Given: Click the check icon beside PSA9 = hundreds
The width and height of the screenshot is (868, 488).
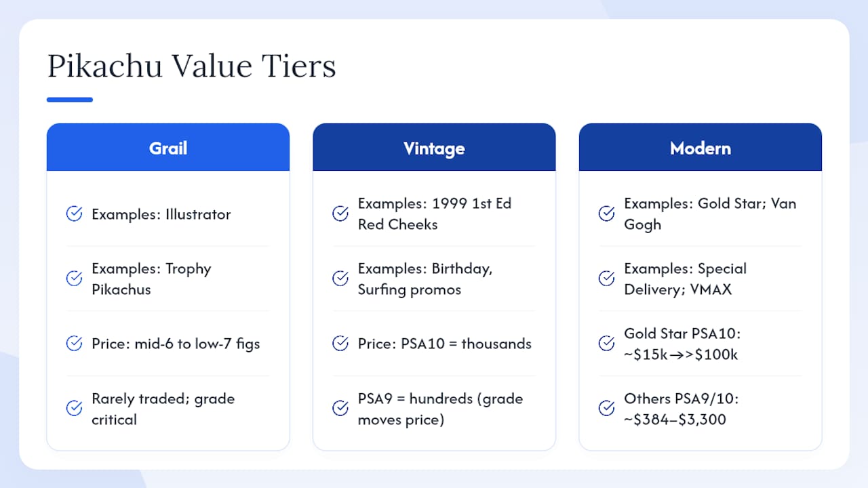Looking at the screenshot, I should coord(340,409).
